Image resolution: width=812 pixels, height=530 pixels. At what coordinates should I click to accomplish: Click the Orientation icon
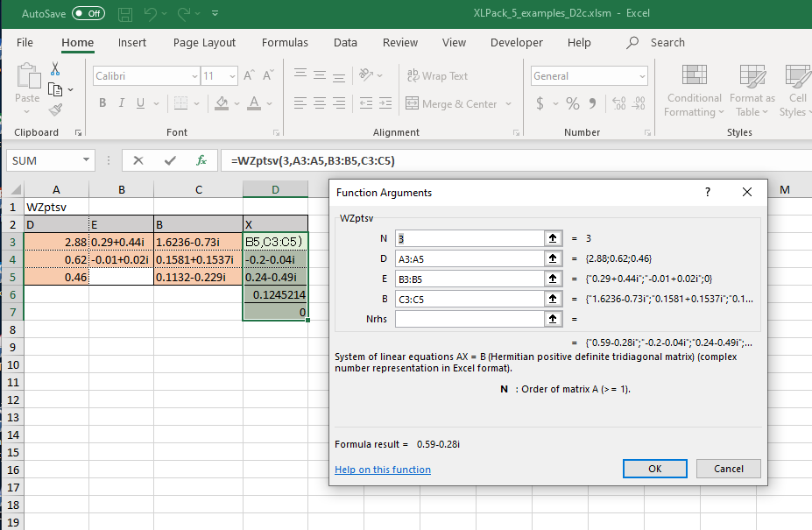(x=367, y=75)
